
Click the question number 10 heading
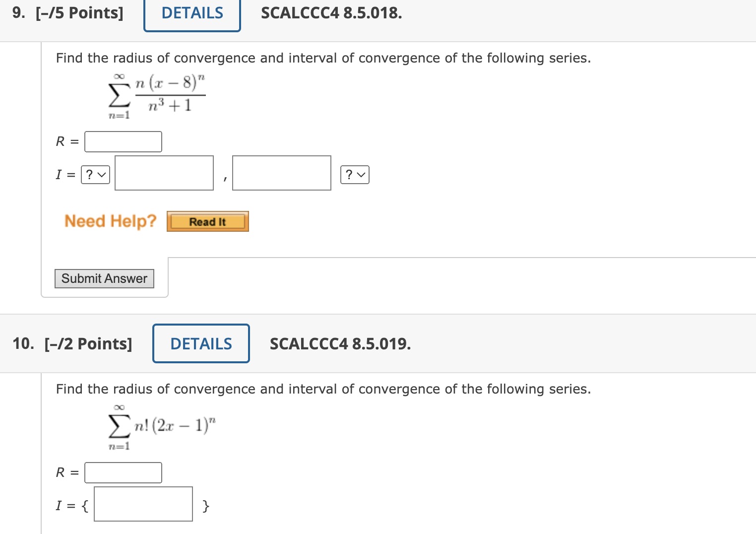tap(22, 343)
